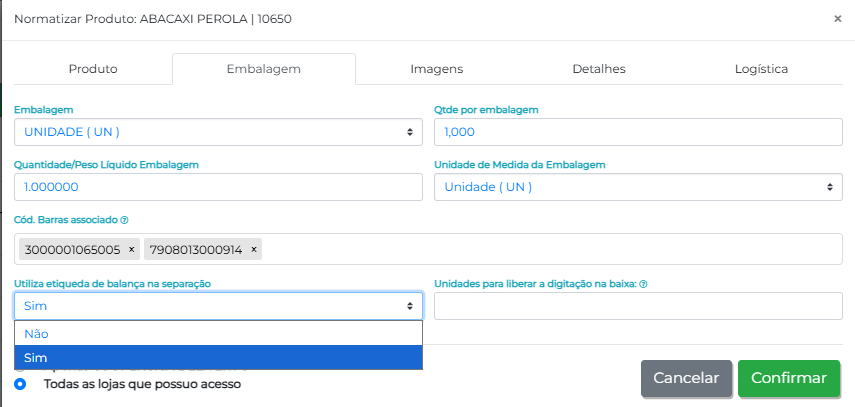Collapse the etiqueta de balança dropdown
Image resolution: width=855 pixels, height=407 pixels.
coord(218,306)
